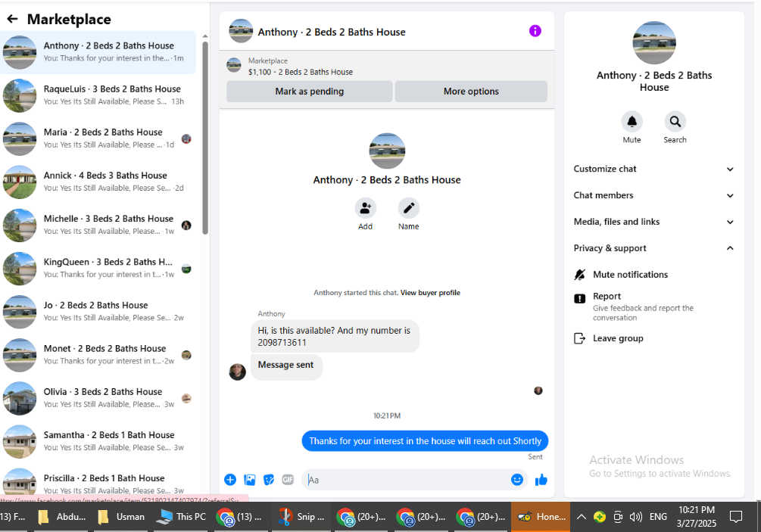This screenshot has width=761, height=532.
Task: Click the Report exclamation icon
Action: [580, 298]
